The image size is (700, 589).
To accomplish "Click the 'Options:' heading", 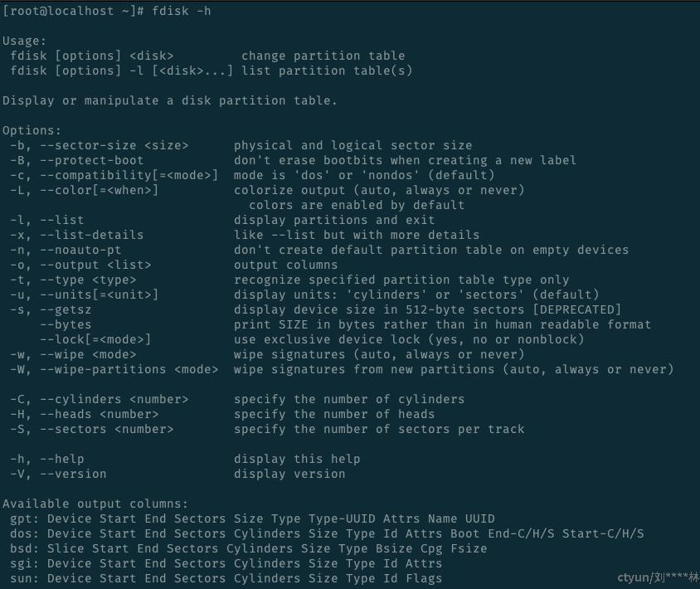I will [32, 130].
